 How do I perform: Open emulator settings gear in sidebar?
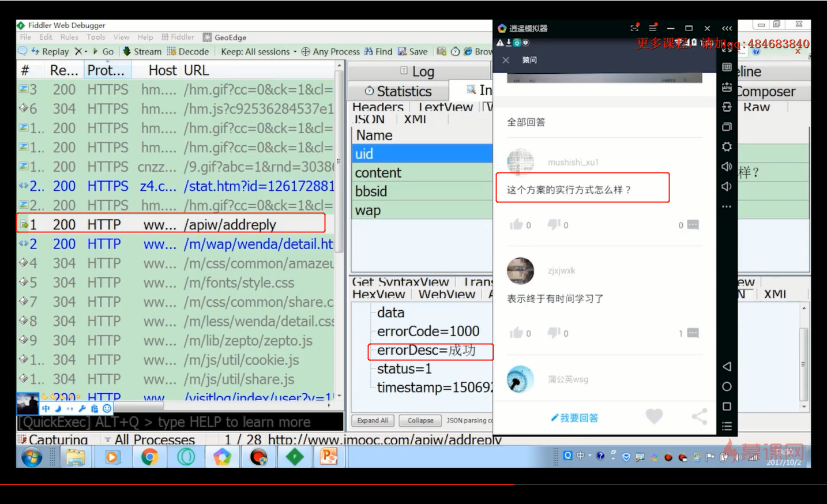(x=727, y=146)
